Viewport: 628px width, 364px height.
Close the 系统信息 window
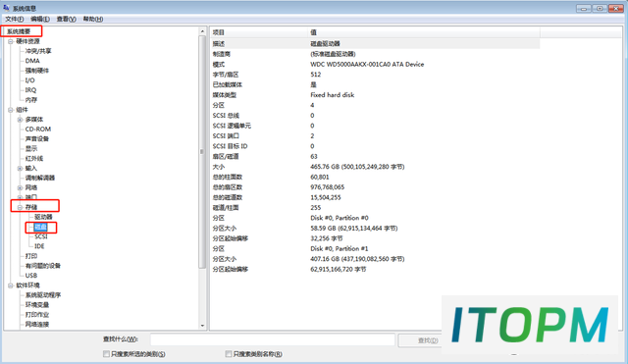coord(616,8)
